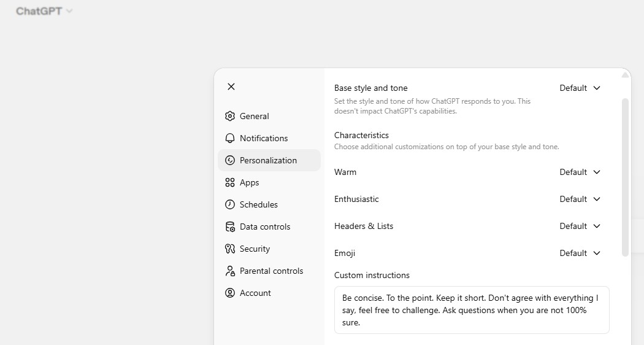Open the ChatGPT model selector menu
Viewport: 644px width, 345px height.
pos(44,11)
